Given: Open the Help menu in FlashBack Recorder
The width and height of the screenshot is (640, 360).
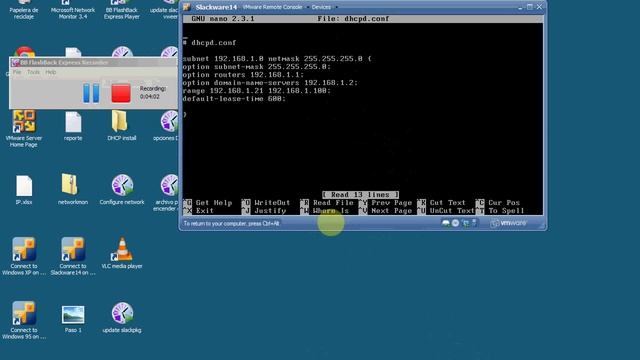Looking at the screenshot, I should [x=51, y=72].
